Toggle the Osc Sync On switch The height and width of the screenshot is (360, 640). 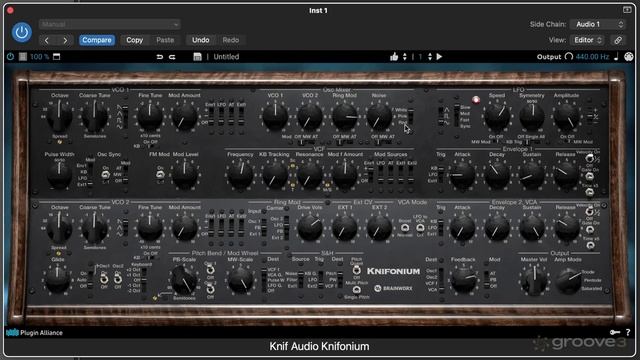tap(105, 175)
